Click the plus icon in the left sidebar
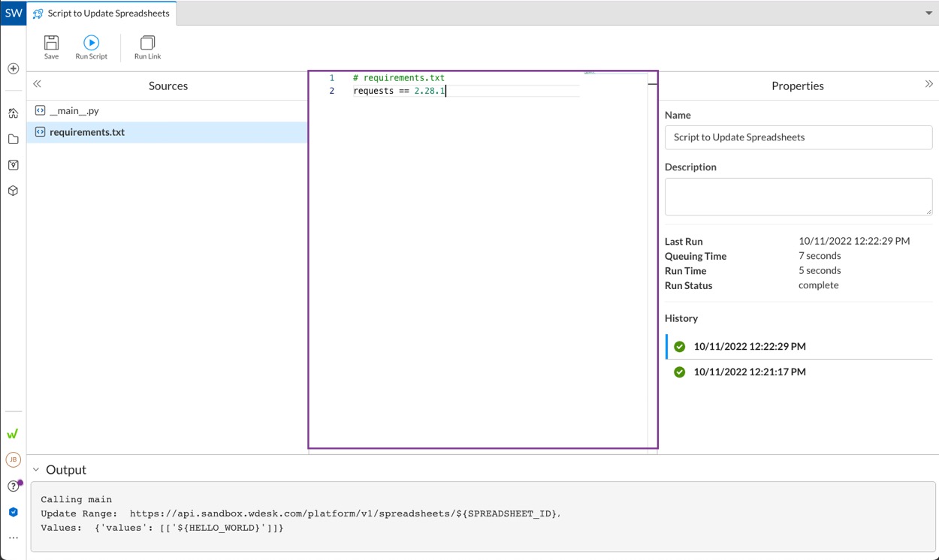 pos(13,68)
